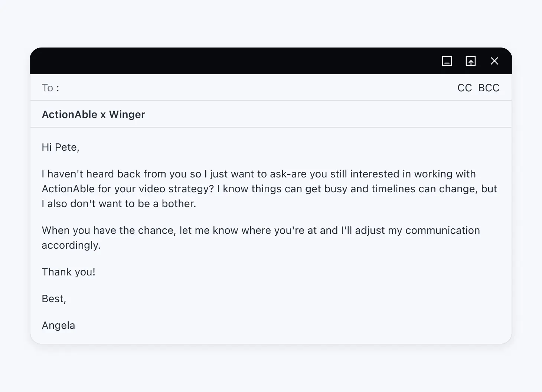Click the 'To :' label

tap(50, 88)
